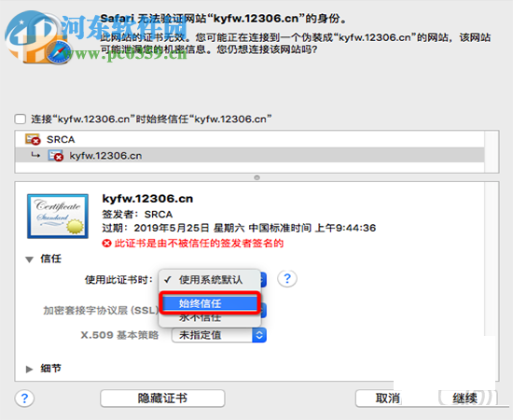This screenshot has height=420, width=513.
Task: Select SRCA root certificate row
Action: [x=250, y=139]
